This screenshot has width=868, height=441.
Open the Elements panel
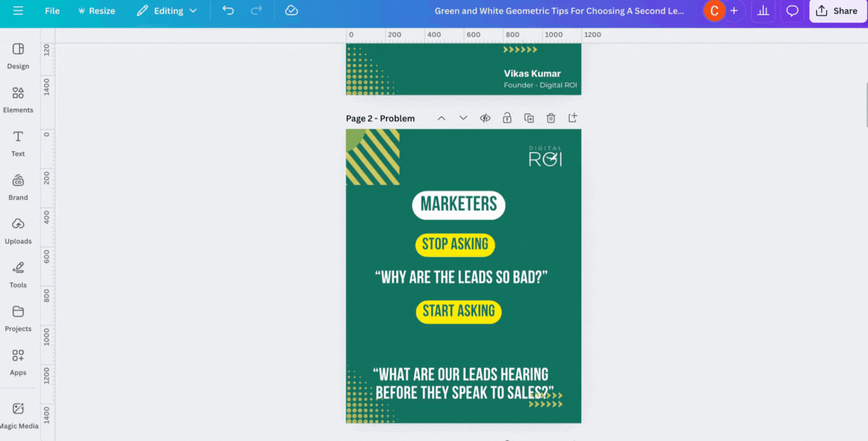click(18, 100)
